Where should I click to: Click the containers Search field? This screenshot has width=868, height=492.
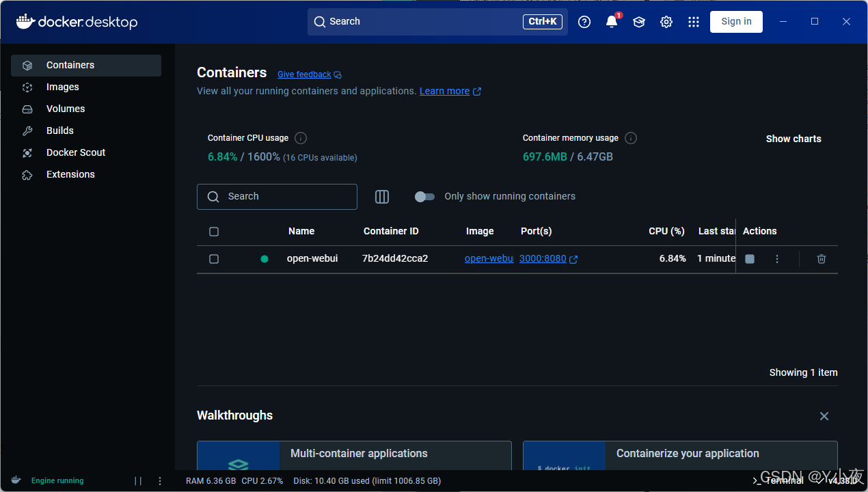pos(277,197)
